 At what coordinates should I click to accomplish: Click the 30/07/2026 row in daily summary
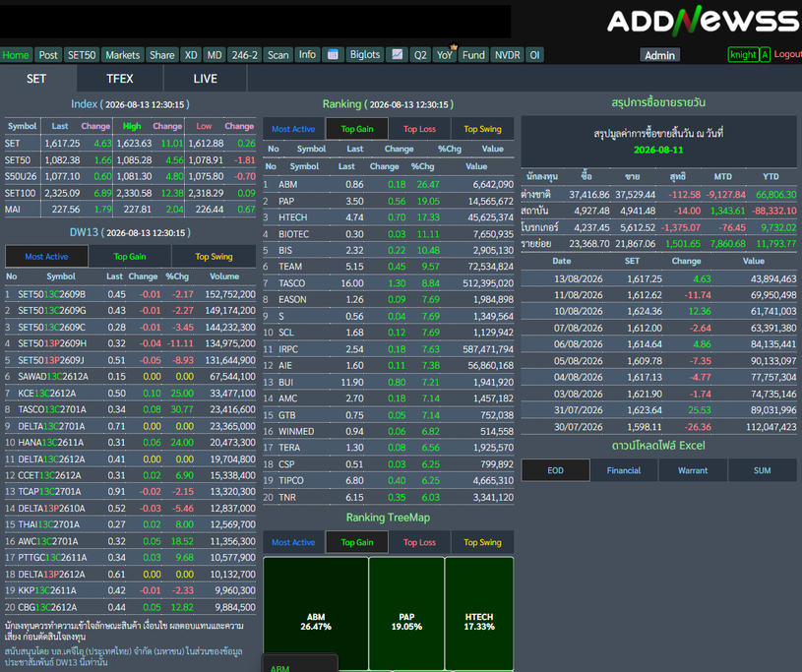[658, 427]
